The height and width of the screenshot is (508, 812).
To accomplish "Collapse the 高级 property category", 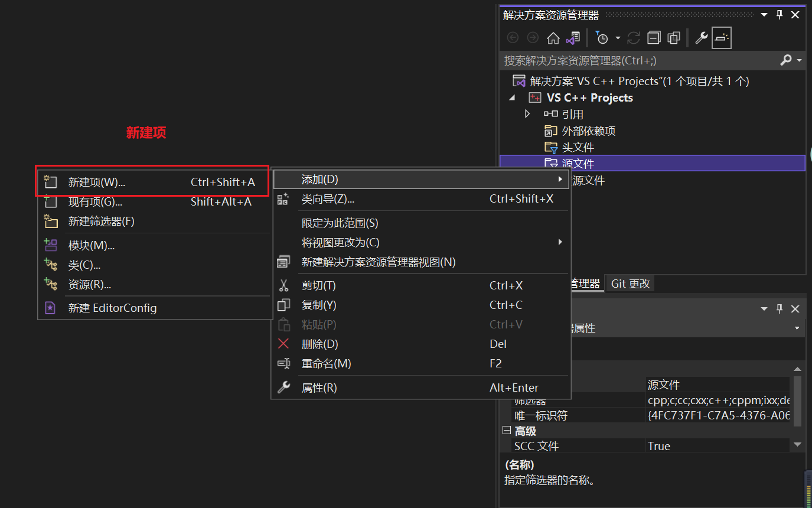I will pos(507,431).
